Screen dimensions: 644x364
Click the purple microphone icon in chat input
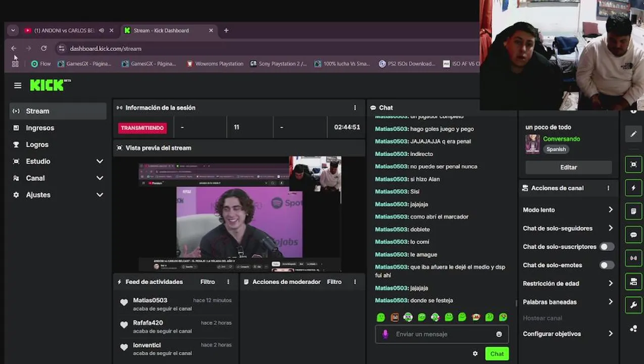[385, 334]
